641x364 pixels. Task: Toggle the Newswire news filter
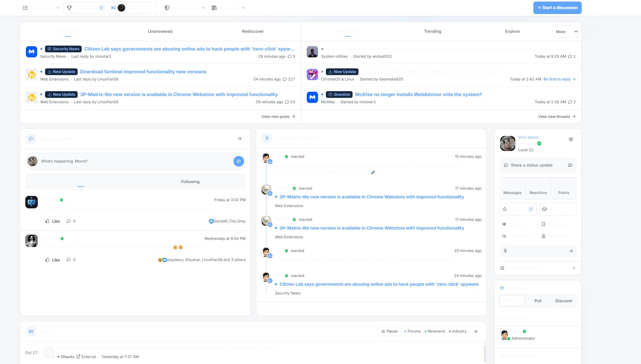tap(435, 331)
